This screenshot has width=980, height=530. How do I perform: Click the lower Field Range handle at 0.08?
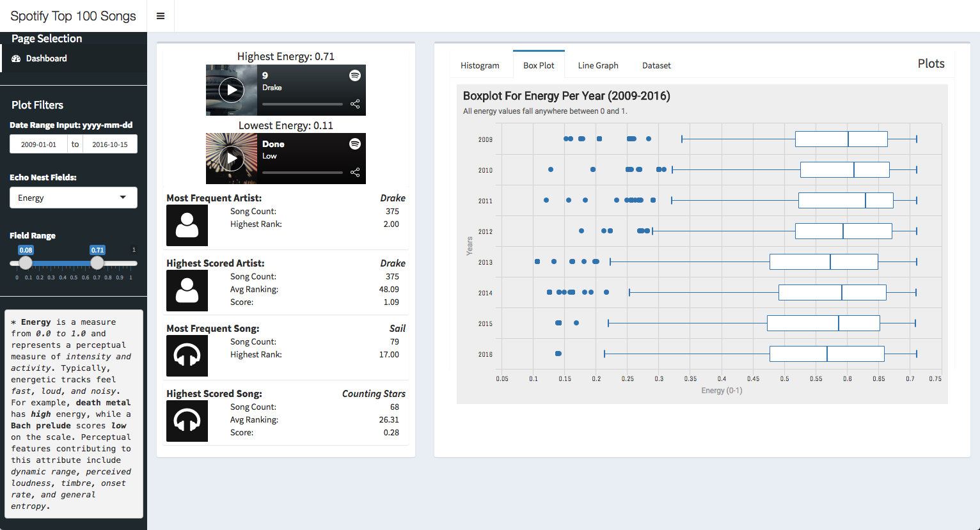tap(26, 263)
